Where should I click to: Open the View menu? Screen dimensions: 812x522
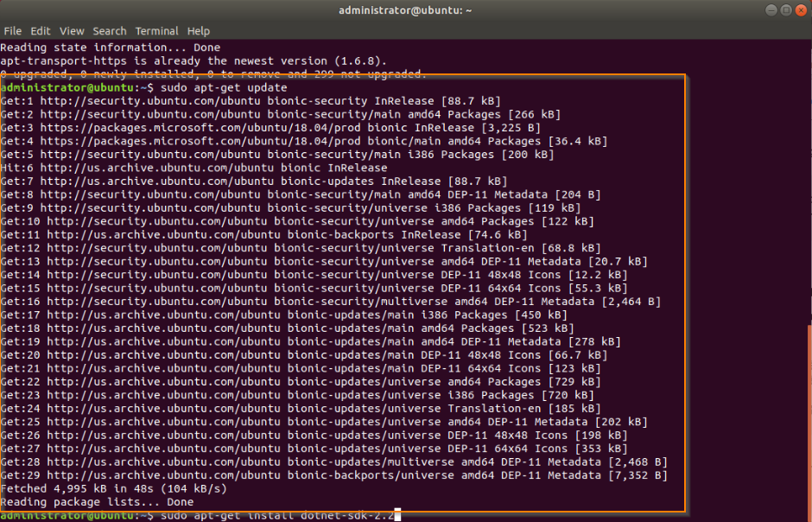72,31
